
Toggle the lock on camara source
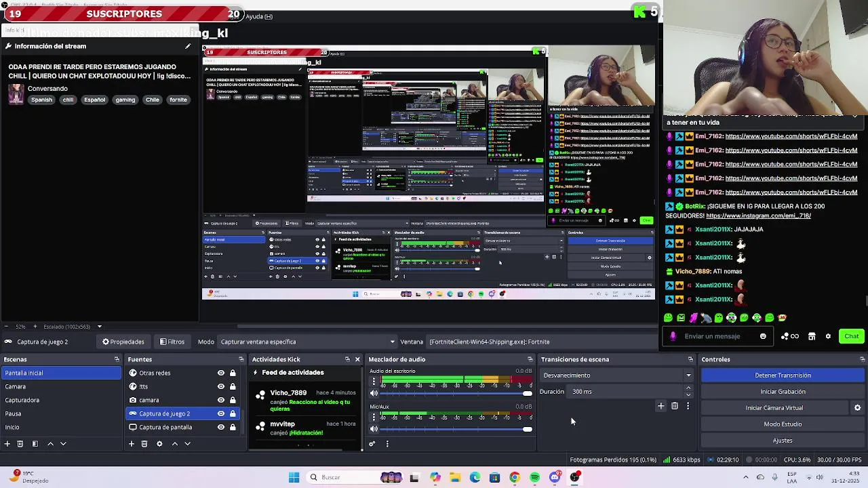tap(233, 400)
